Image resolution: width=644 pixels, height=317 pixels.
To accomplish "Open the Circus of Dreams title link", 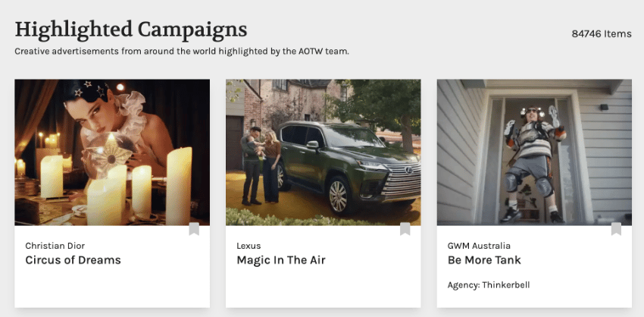I will coord(73,260).
